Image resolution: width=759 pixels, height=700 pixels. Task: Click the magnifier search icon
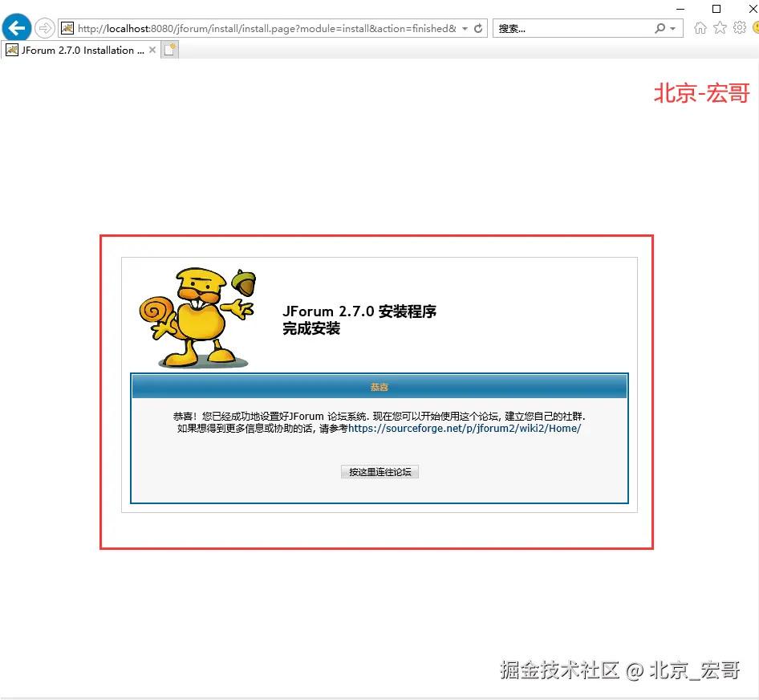(x=660, y=29)
